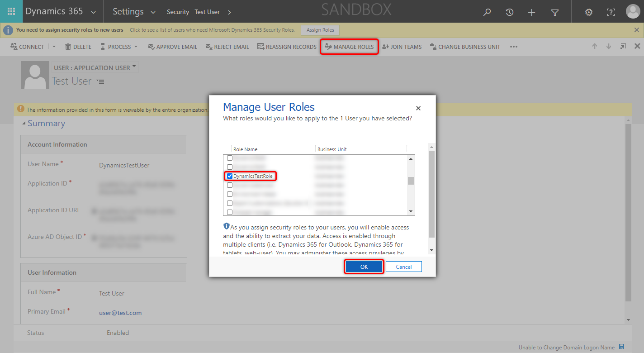Sort by the Role Name column header
The width and height of the screenshot is (644, 353).
tap(245, 149)
